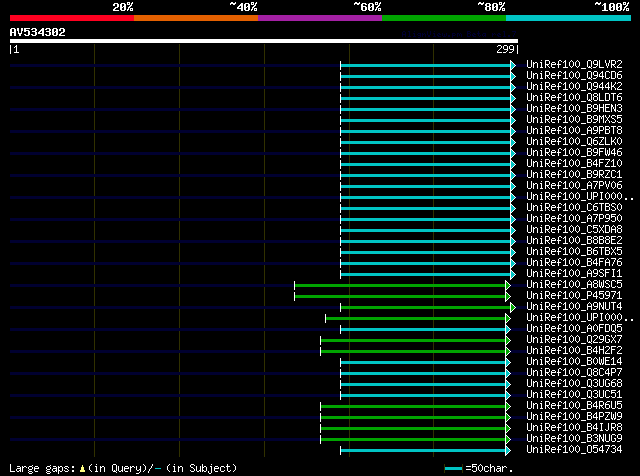Viewport: 640px width, 476px height.
Task: Click the green alignment bar for P45971
Action: [400, 296]
